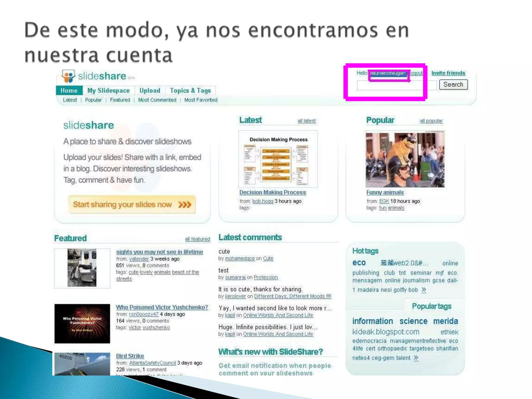Screen dimensions: 532x399
Task: Click the science popular tag
Action: coord(413,321)
